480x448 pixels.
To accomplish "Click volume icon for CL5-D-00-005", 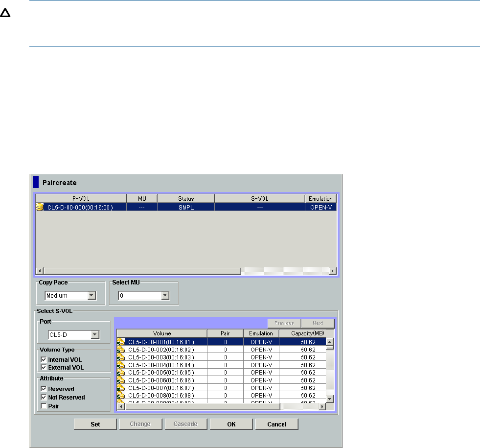I will coord(121,373).
